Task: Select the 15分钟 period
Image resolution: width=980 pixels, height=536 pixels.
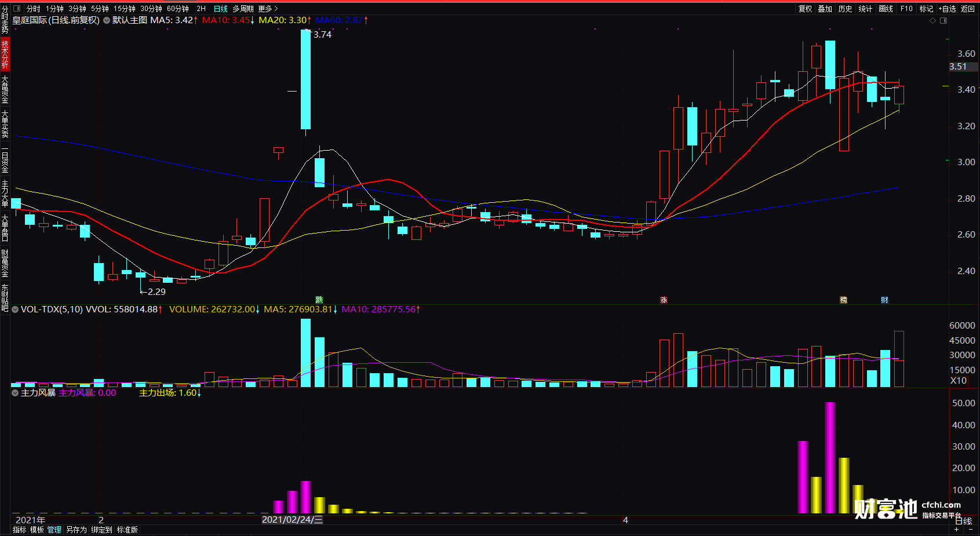Action: [x=124, y=9]
